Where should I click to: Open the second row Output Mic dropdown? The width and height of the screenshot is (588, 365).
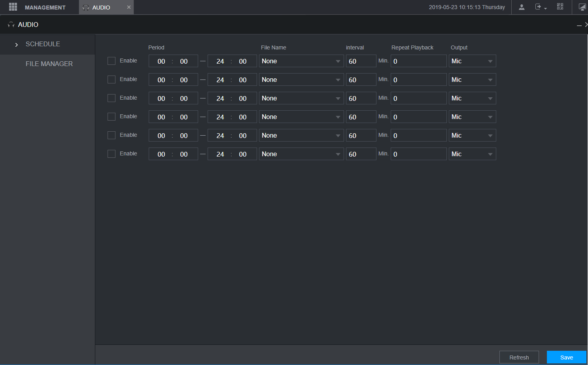pyautogui.click(x=472, y=79)
